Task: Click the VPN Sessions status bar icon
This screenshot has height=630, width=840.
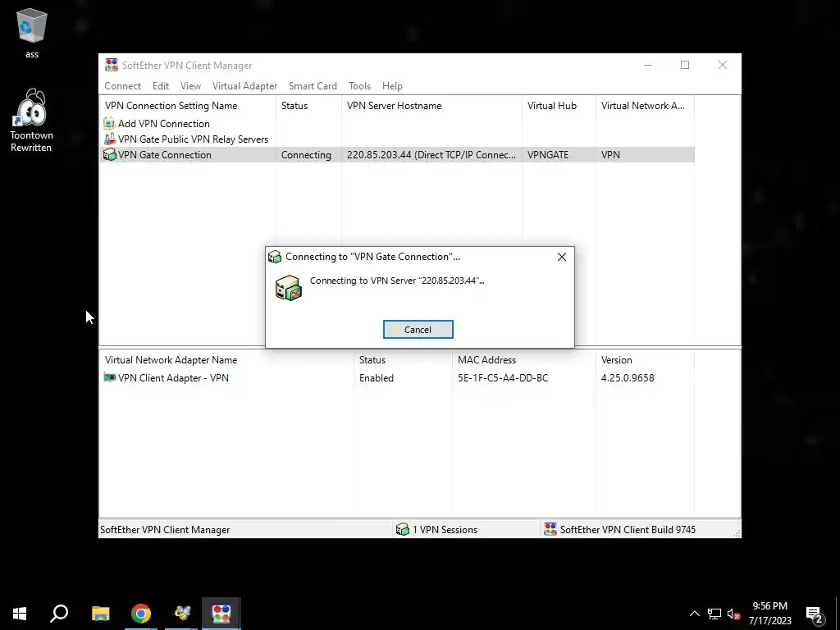Action: [x=402, y=529]
